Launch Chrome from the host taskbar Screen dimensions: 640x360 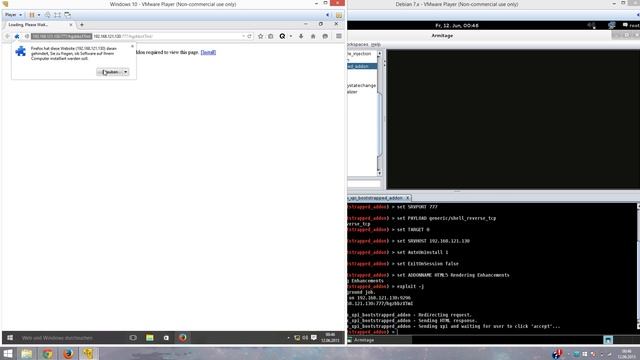pos(47,353)
